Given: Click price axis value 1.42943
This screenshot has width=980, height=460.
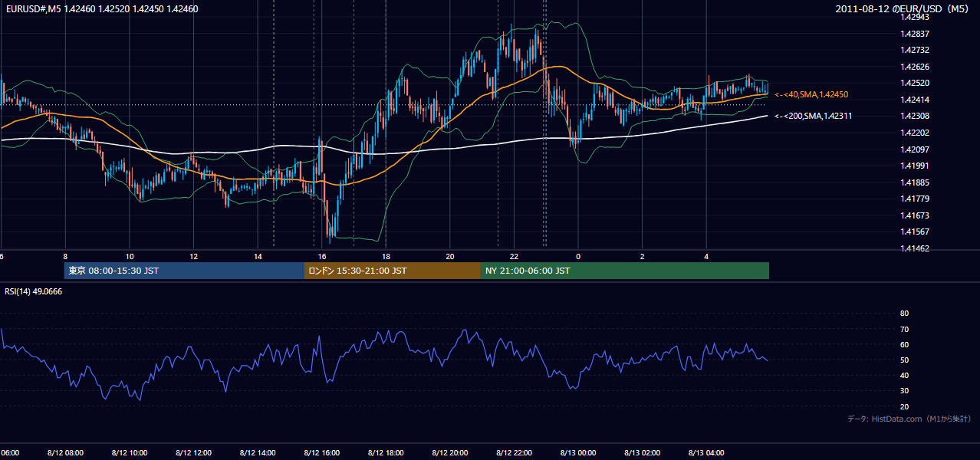Looking at the screenshot, I should click(x=916, y=17).
